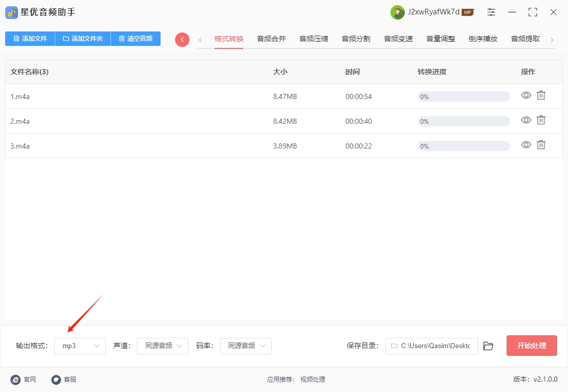Delete 1.m4a using trash icon

541,95
